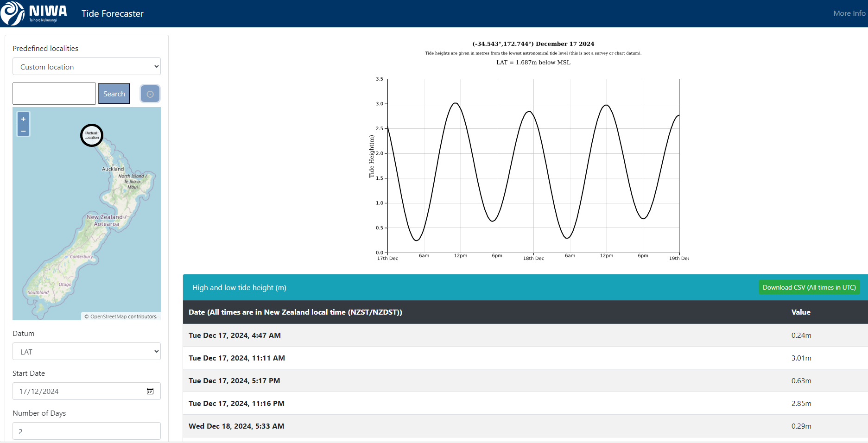Image resolution: width=868 pixels, height=443 pixels.
Task: Select row Tue Dec 17, 2024, 5:17 PM
Action: pos(526,380)
